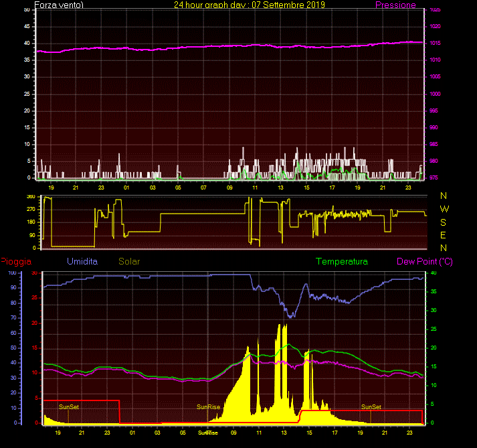Click the '360' wind direction axis value
477x448 pixels.
click(31, 196)
